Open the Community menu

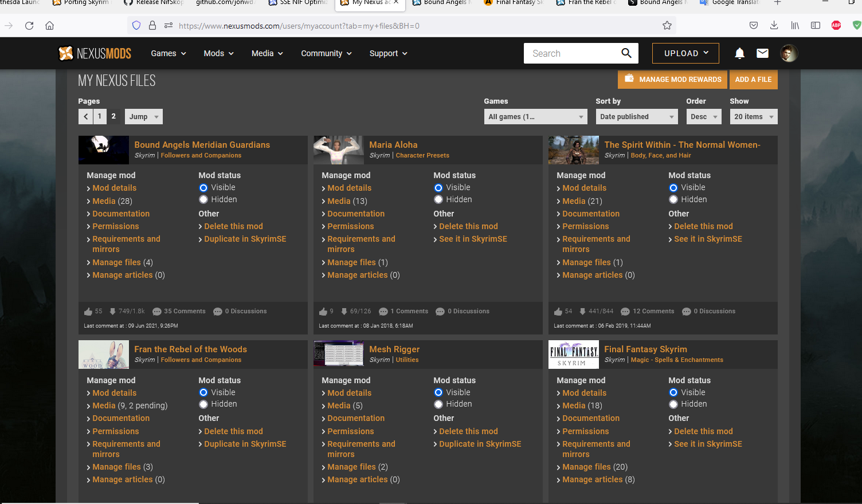point(326,53)
